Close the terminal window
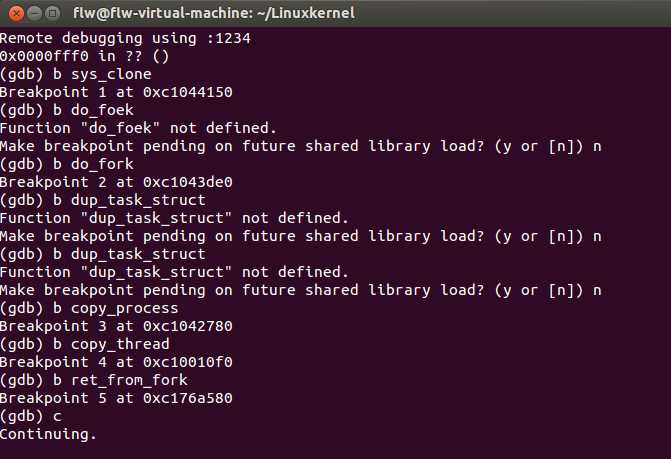Image resolution: width=671 pixels, height=459 pixels. click(x=16, y=14)
